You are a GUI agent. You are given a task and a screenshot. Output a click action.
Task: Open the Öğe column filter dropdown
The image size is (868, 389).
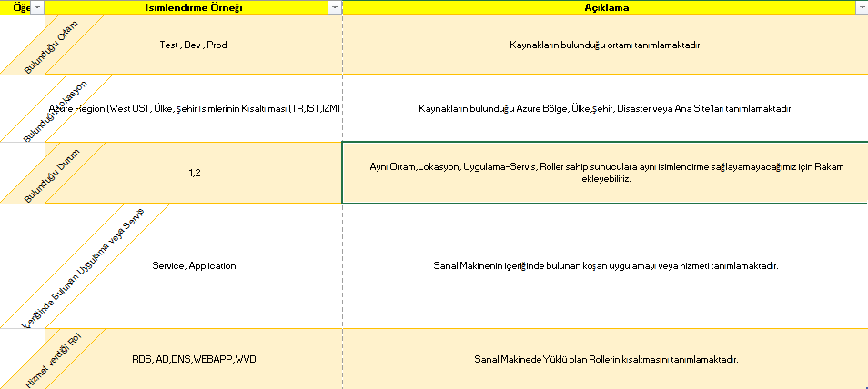pyautogui.click(x=36, y=7)
